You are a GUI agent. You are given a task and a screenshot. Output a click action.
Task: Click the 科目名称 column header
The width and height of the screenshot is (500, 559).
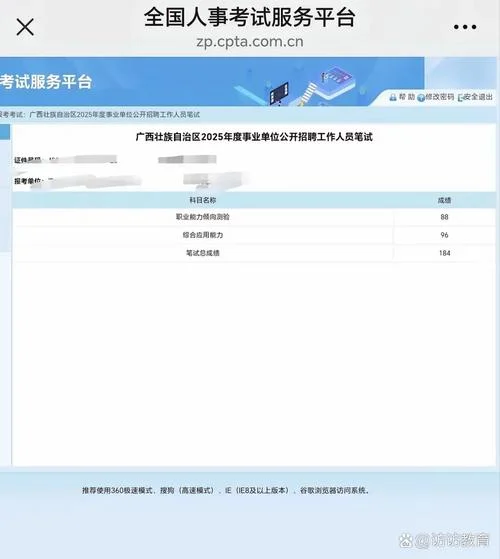[202, 200]
